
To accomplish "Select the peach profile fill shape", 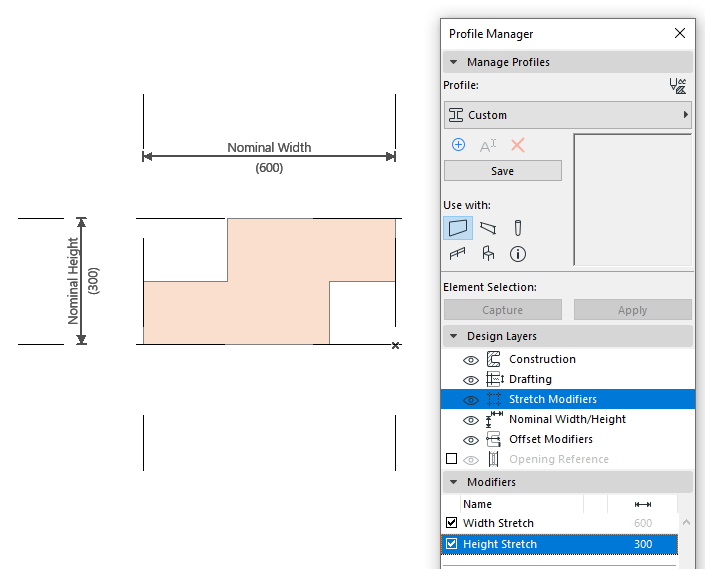I will click(x=274, y=281).
